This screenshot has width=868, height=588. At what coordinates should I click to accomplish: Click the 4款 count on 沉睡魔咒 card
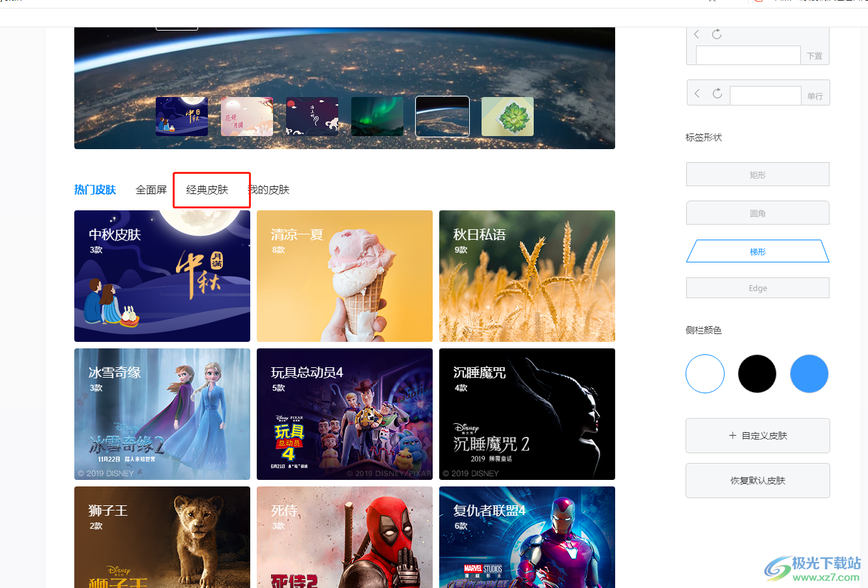pyautogui.click(x=461, y=388)
